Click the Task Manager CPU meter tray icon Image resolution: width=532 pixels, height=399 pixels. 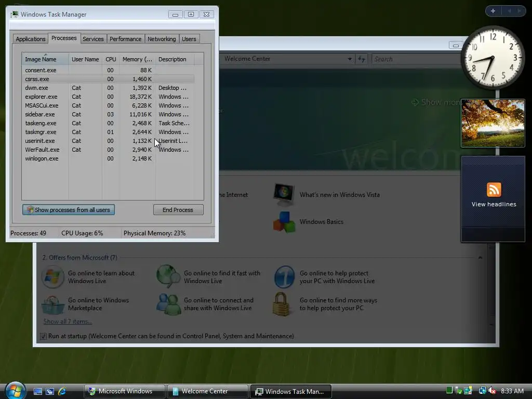click(x=449, y=391)
